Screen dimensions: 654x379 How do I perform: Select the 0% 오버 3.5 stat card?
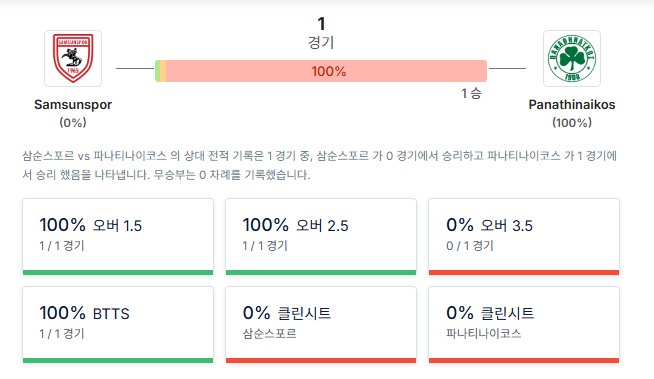coord(524,236)
